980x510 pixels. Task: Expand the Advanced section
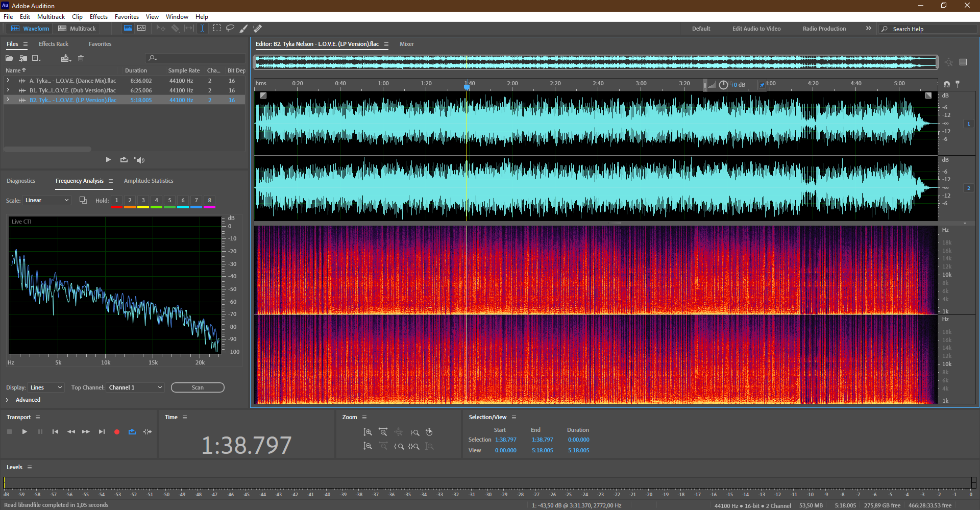tap(7, 400)
